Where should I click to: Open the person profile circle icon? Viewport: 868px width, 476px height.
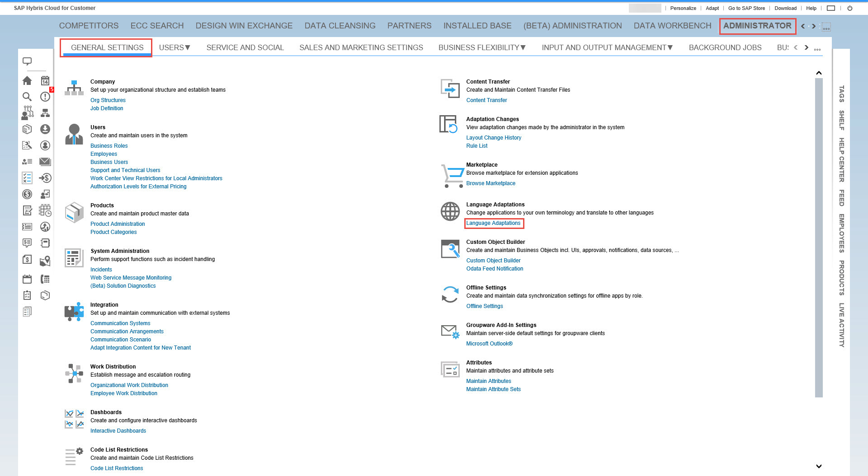coord(45,145)
